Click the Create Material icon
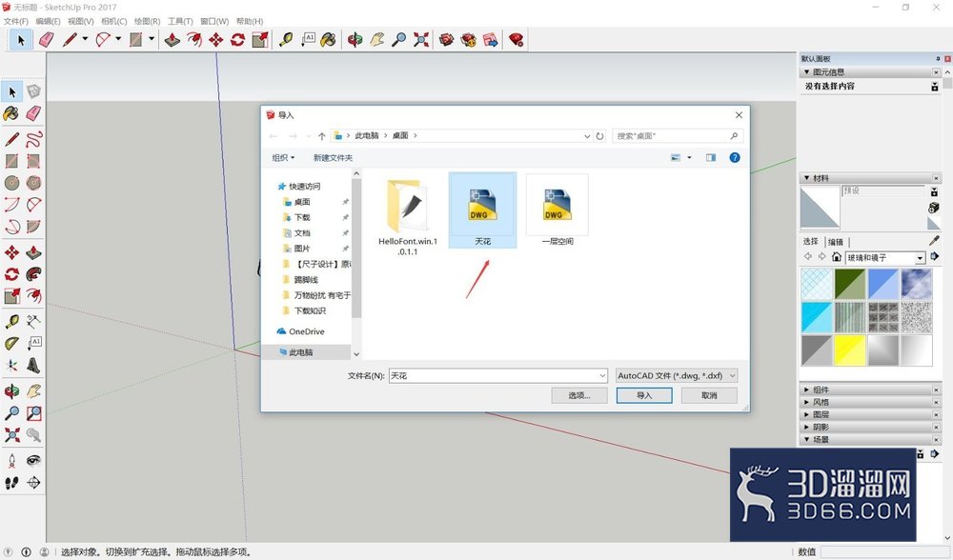The height and width of the screenshot is (560, 953). pos(934,208)
